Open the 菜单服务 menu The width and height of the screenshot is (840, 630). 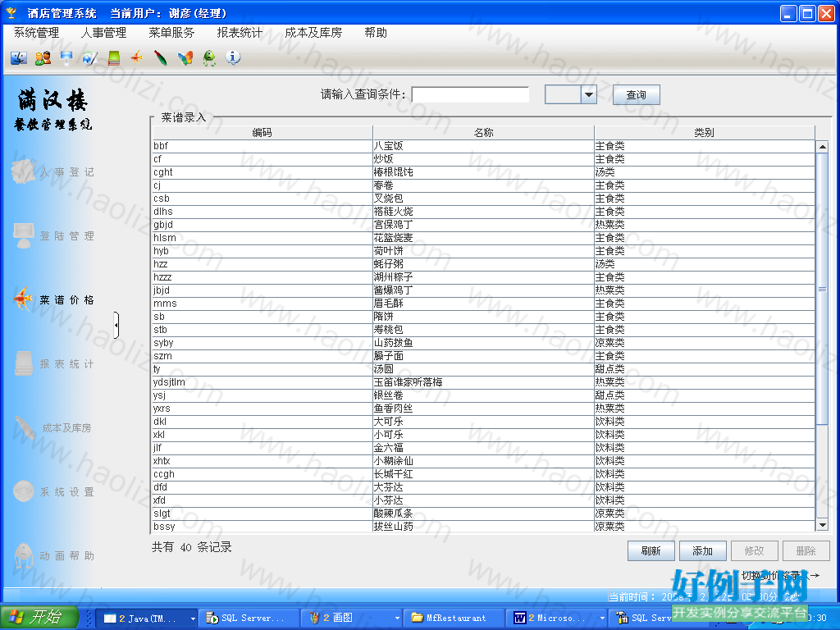click(171, 33)
